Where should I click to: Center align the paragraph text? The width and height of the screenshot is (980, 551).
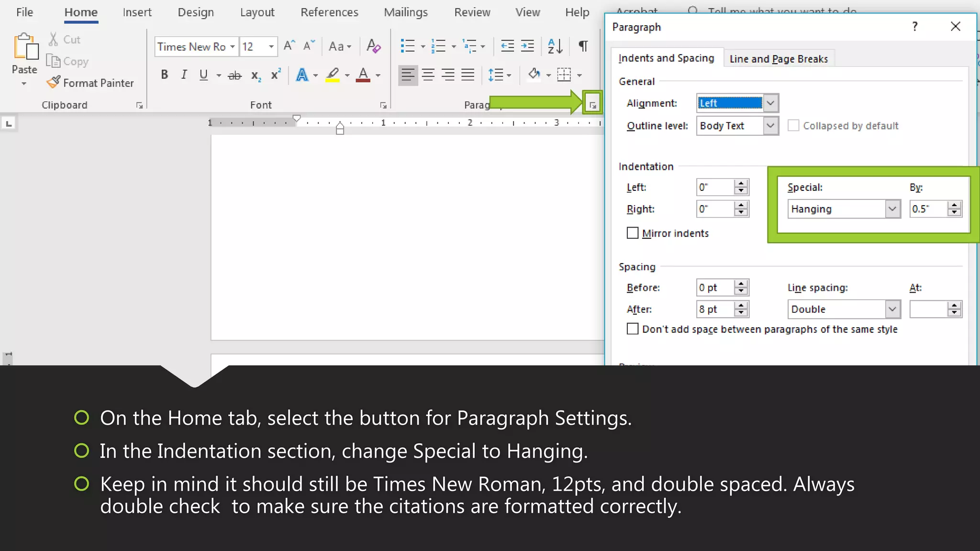(x=428, y=75)
